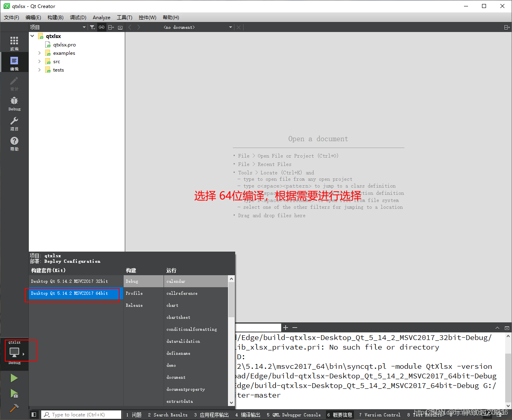Build the project with the hammer icon
Image resolution: width=512 pixels, height=420 pixels.
tap(14, 408)
